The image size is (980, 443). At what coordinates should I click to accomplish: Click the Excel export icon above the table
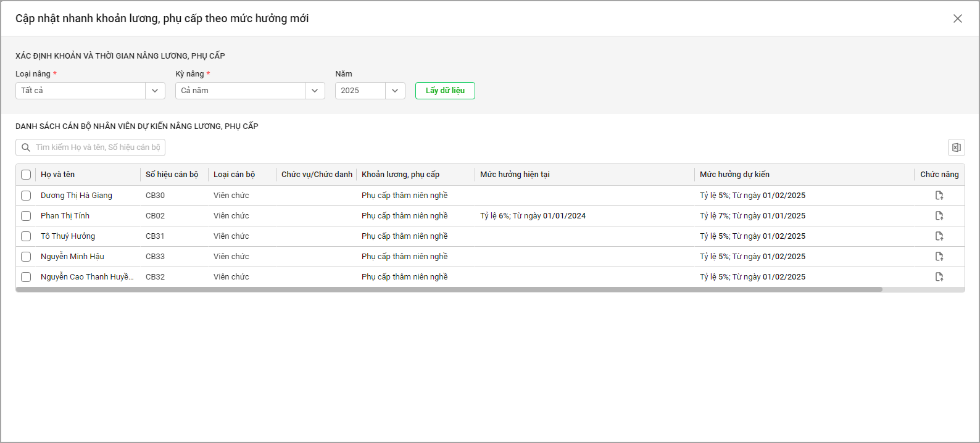point(956,147)
